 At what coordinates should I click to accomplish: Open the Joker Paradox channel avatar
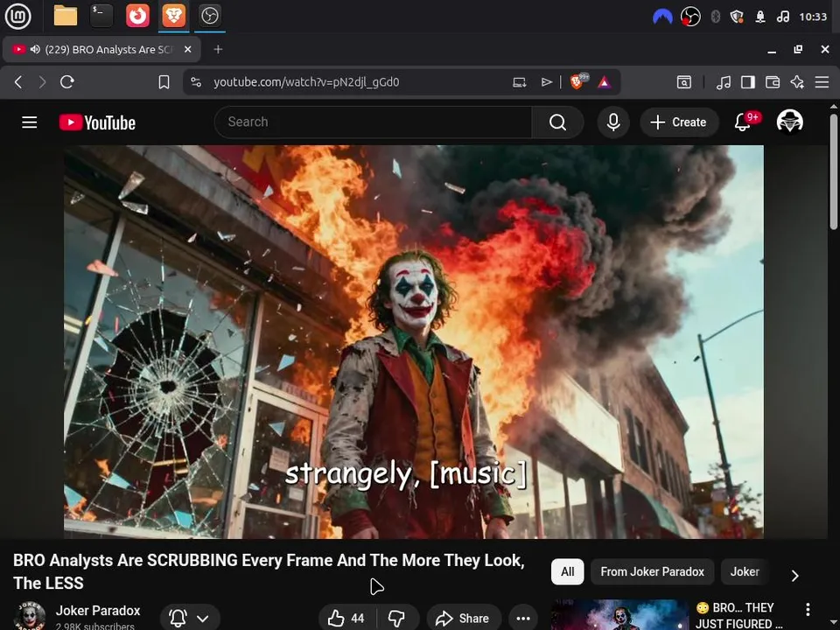coord(29,616)
